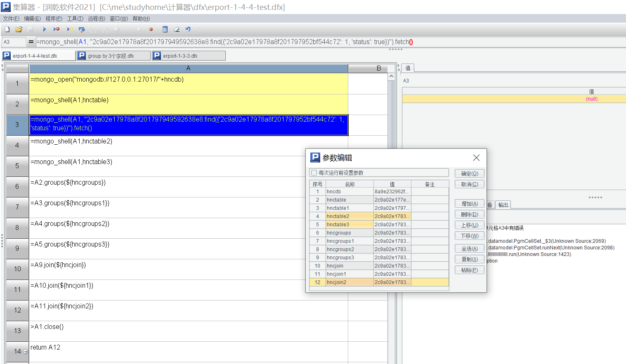Open the 文件(F) menu
The image size is (626, 364).
click(11, 19)
